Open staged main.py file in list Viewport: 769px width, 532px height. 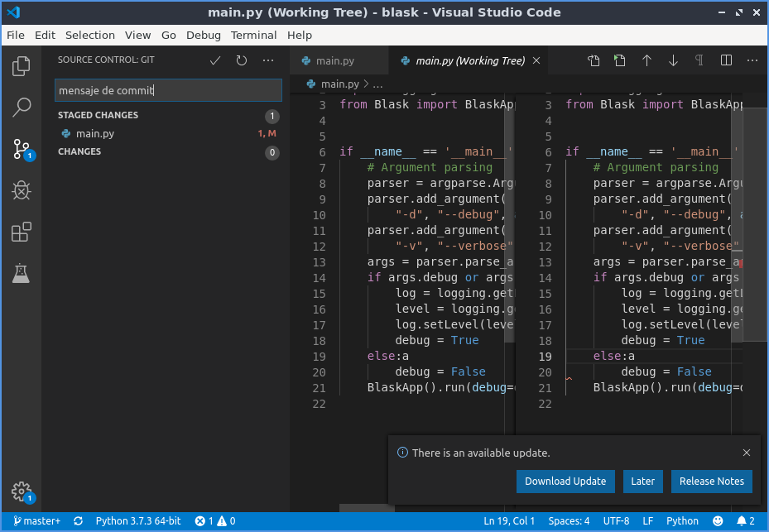click(166, 133)
